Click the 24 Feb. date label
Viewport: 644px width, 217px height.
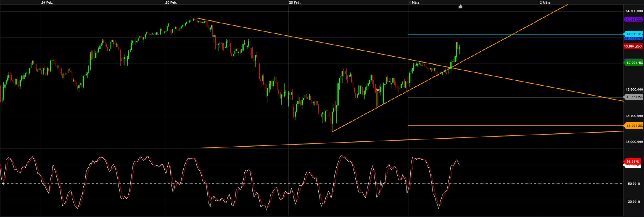(x=47, y=2)
